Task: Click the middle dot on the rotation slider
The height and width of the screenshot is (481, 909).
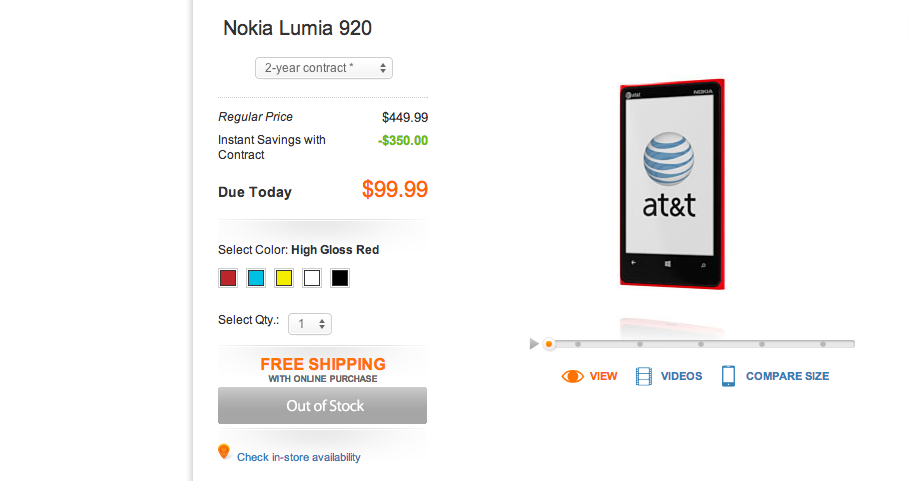Action: tap(700, 344)
